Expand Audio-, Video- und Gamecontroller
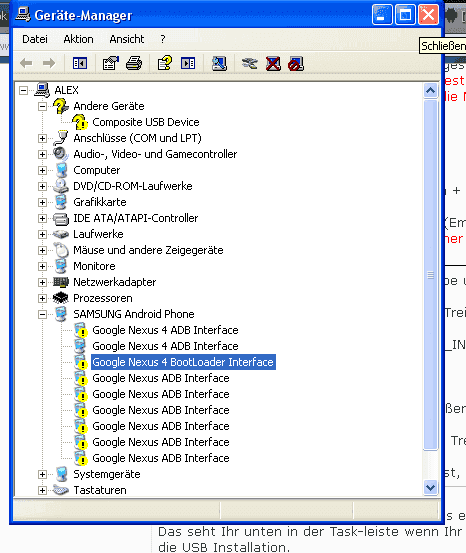The image size is (466, 553). [x=42, y=154]
